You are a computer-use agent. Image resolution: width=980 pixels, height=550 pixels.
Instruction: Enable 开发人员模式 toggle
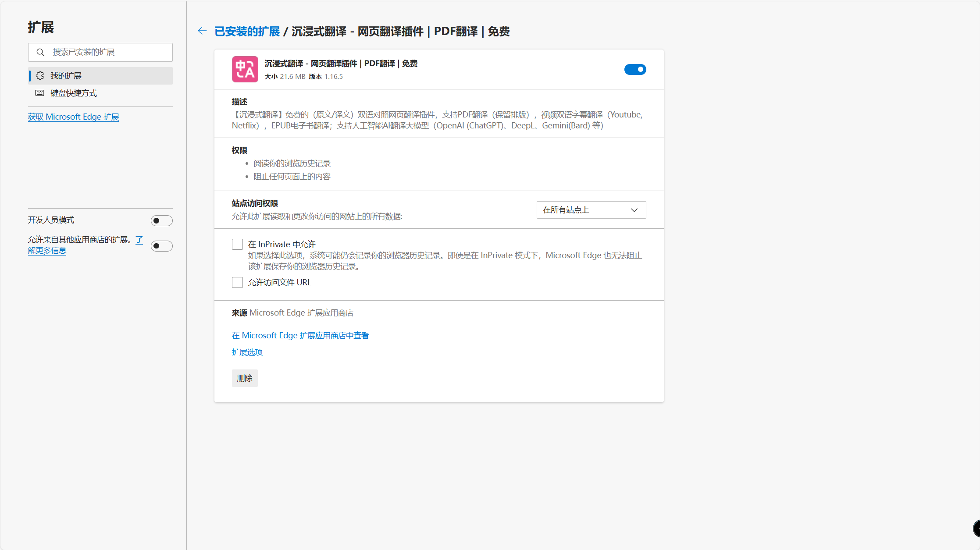coord(161,220)
